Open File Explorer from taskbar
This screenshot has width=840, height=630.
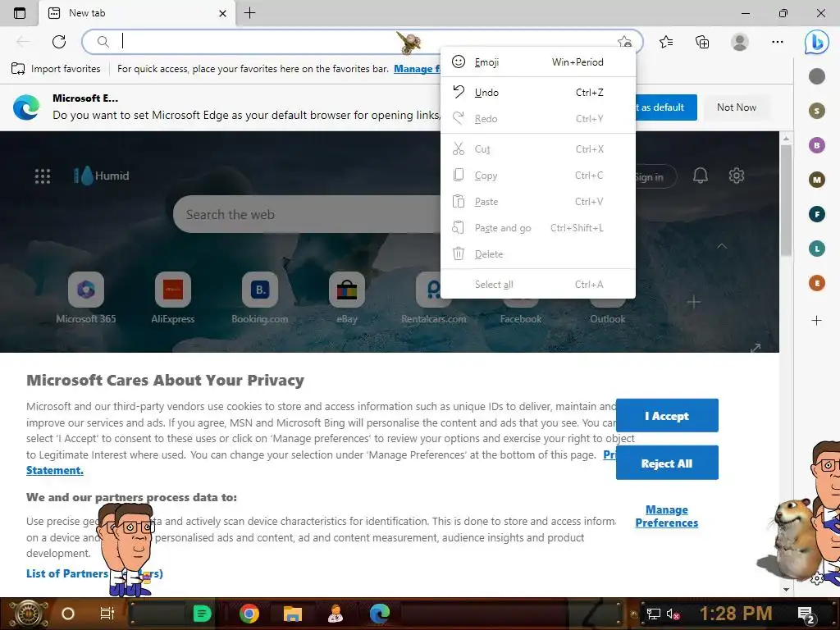click(293, 614)
